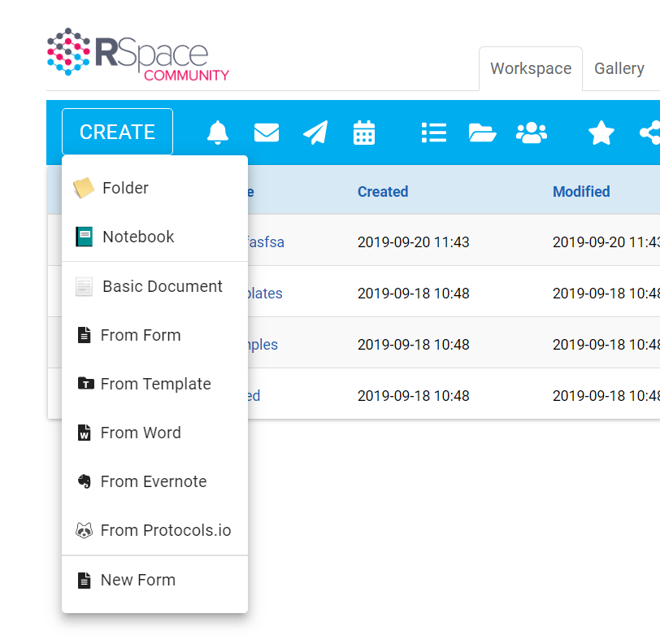Open the messages envelope icon
This screenshot has width=660, height=644.
click(267, 133)
